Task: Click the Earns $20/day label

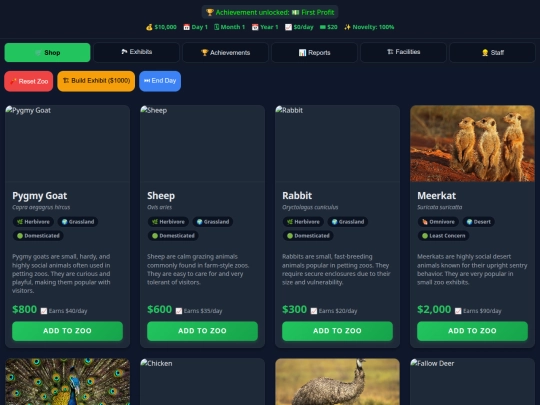Action: point(334,311)
